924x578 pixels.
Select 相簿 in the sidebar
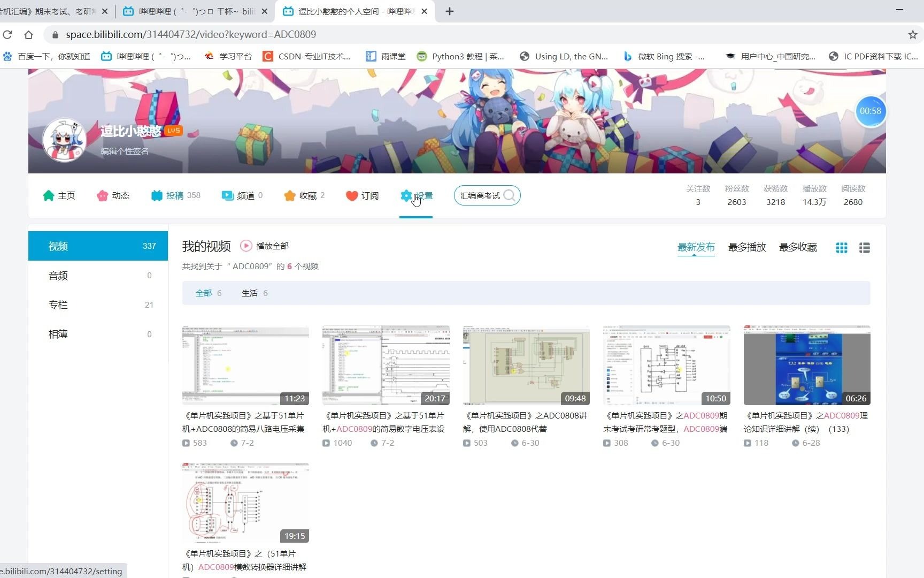tap(98, 334)
